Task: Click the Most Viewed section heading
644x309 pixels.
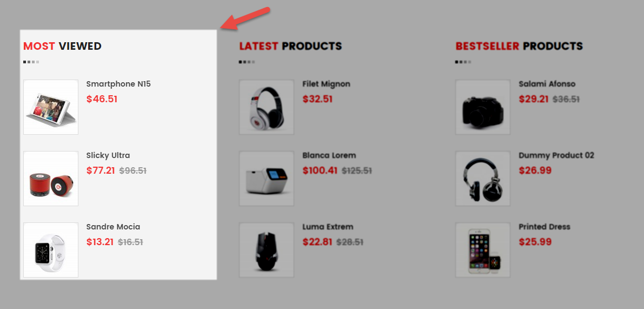Action: [62, 46]
